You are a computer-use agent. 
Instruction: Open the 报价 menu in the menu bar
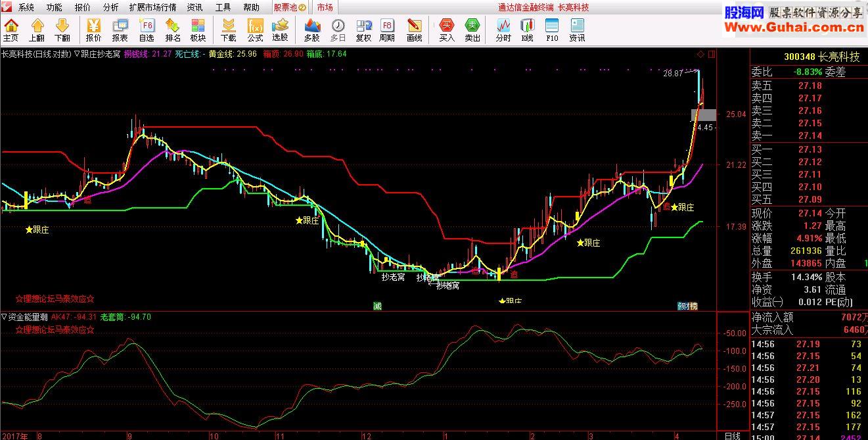click(83, 7)
